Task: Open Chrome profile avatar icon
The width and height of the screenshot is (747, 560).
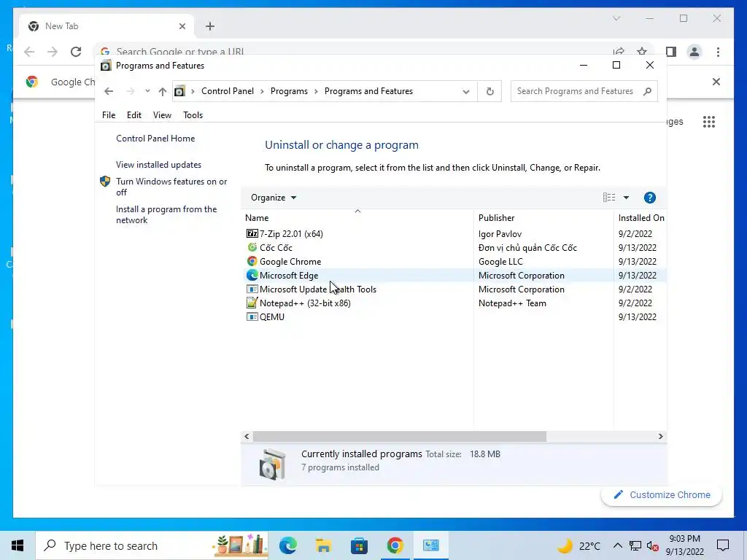Action: 694,52
